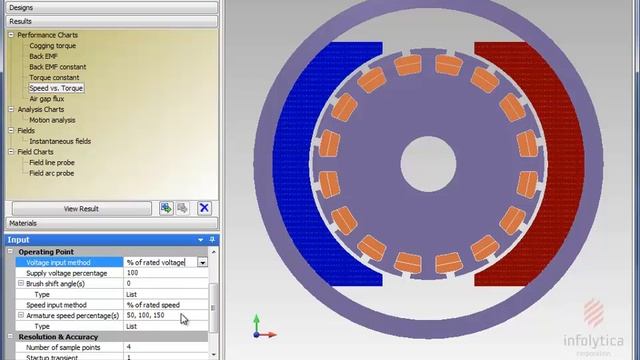
Task: Collapse the Field Charts tree node
Action: [11, 152]
